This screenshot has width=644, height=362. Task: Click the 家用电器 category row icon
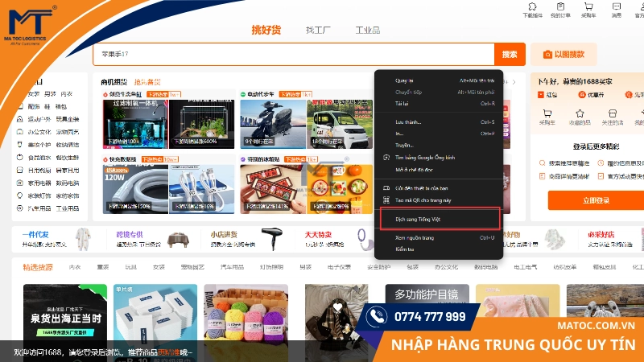tap(19, 183)
